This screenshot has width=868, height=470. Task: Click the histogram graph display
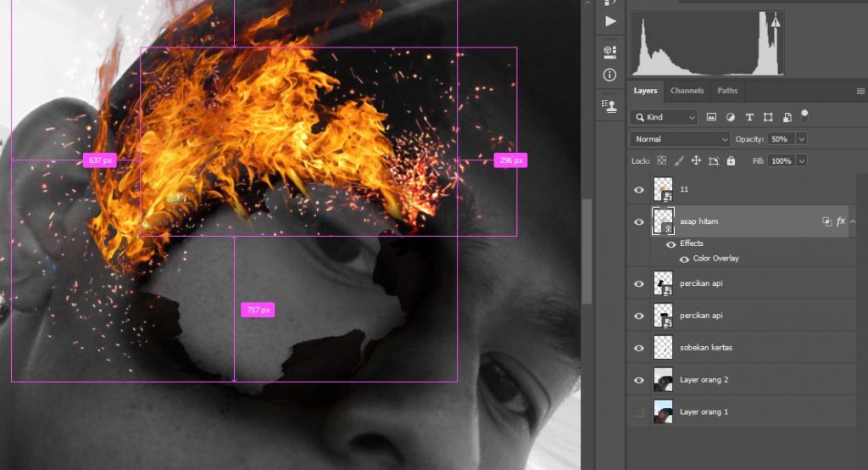[708, 43]
